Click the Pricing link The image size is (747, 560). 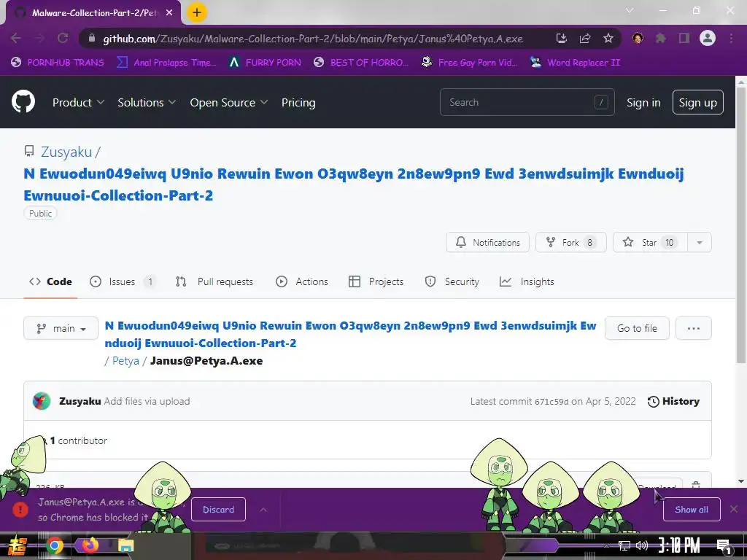[298, 102]
